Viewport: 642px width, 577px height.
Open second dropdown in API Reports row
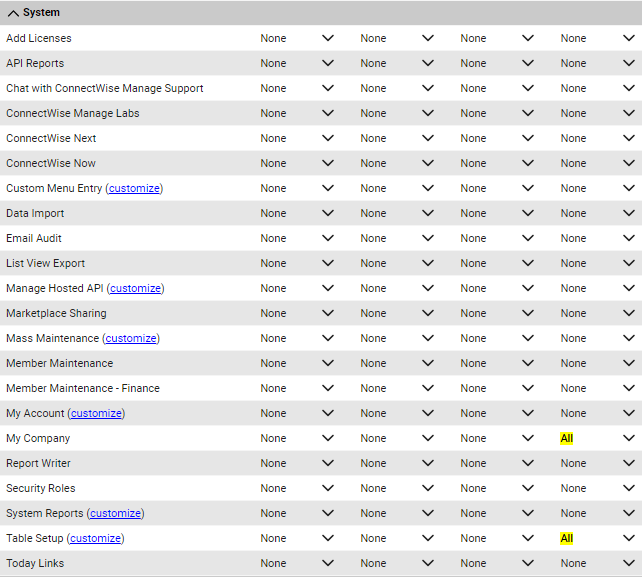point(397,63)
